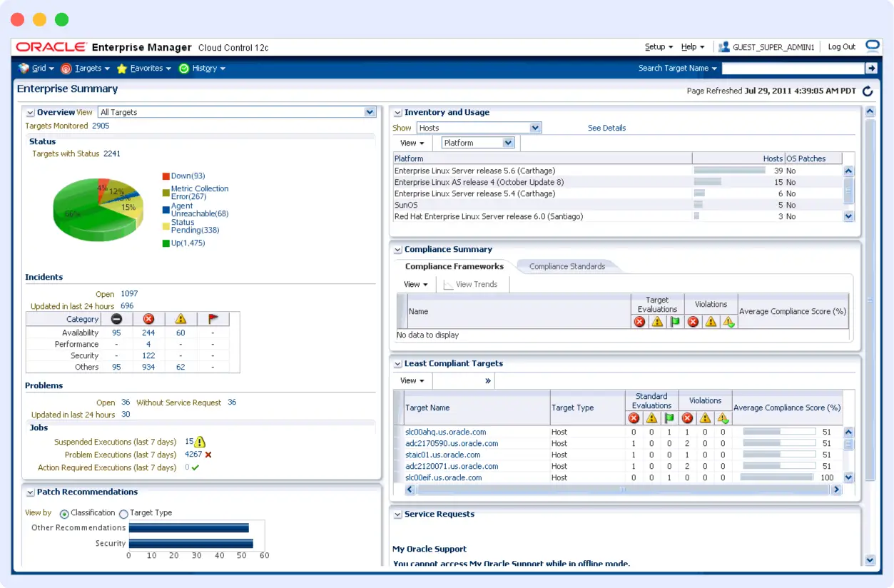Open the slc00ahq.us.oracle.com host link

pyautogui.click(x=445, y=432)
